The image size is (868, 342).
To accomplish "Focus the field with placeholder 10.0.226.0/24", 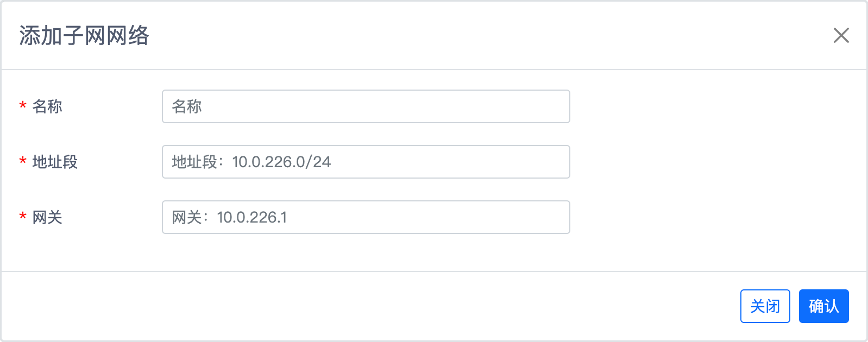I will pos(366,162).
